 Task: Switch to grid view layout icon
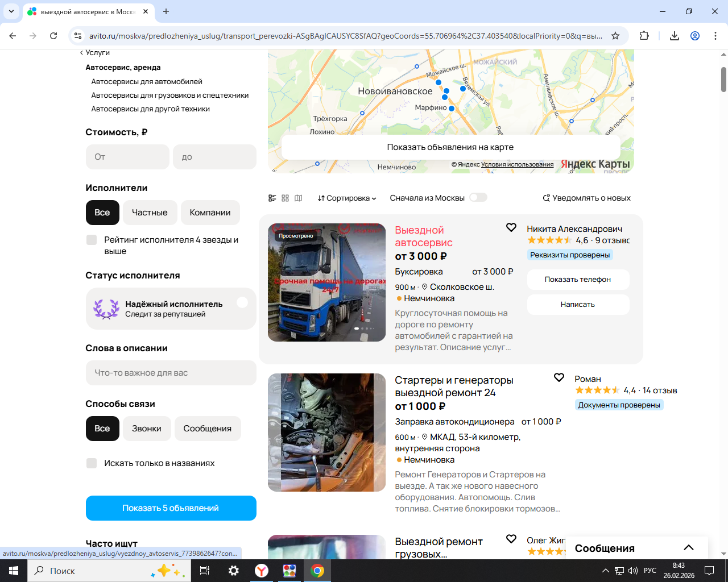[286, 198]
